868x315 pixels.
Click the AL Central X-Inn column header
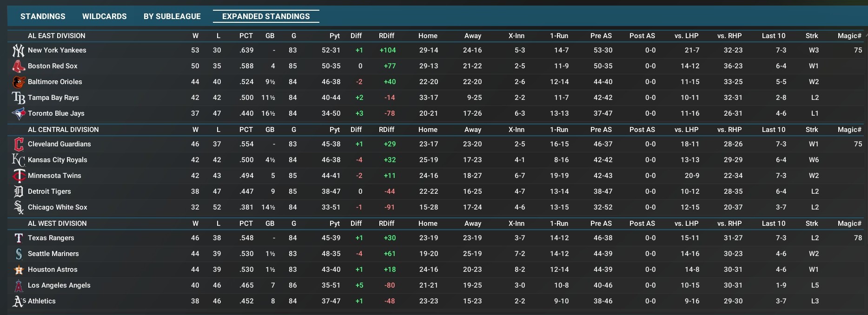click(516, 130)
